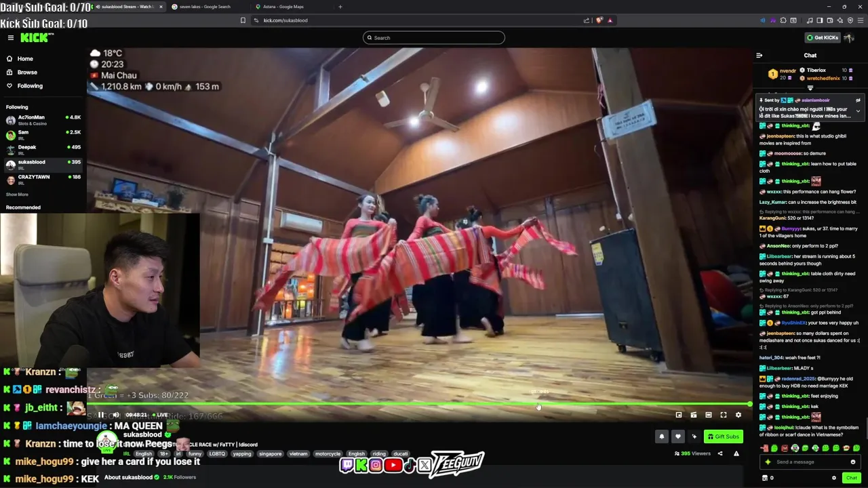Collapse the chat panel arrow icon
The width and height of the screenshot is (868, 488).
759,56
